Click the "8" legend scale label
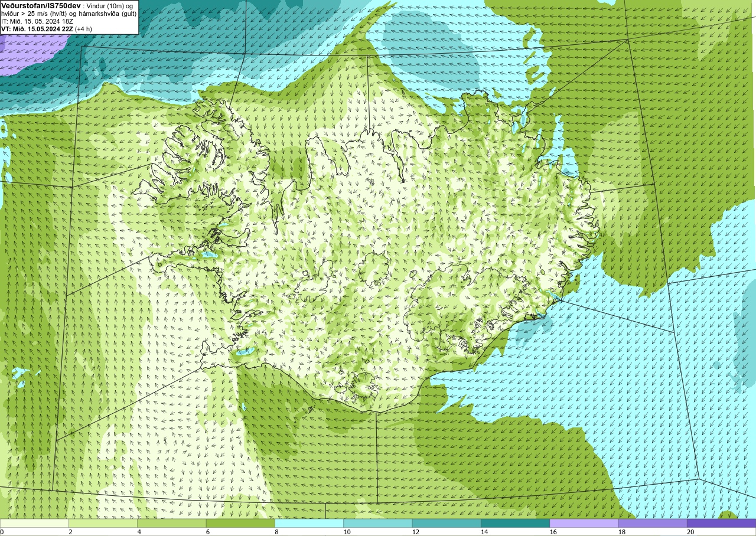 (277, 532)
